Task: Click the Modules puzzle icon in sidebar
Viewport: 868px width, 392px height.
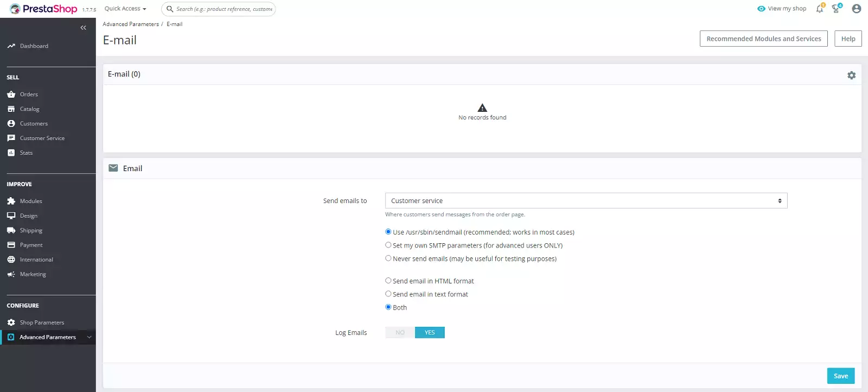Action: [x=11, y=201]
